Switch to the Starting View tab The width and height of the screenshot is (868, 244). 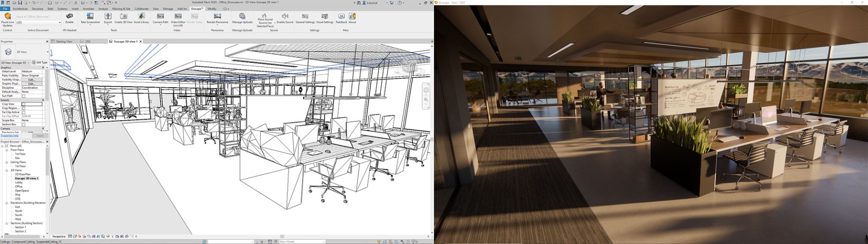64,42
